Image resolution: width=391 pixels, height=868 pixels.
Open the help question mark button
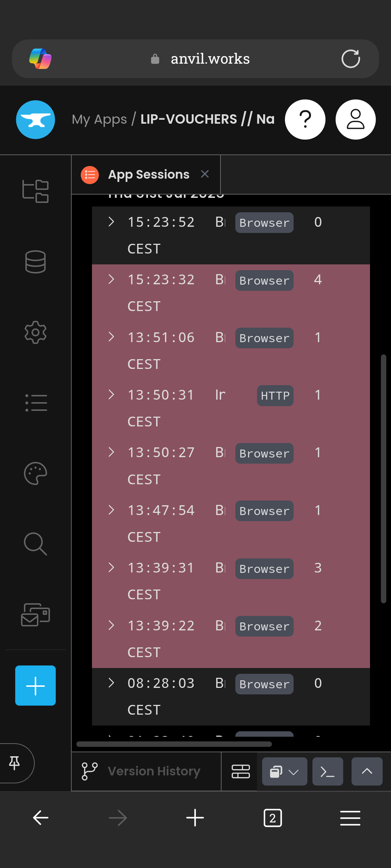[305, 120]
